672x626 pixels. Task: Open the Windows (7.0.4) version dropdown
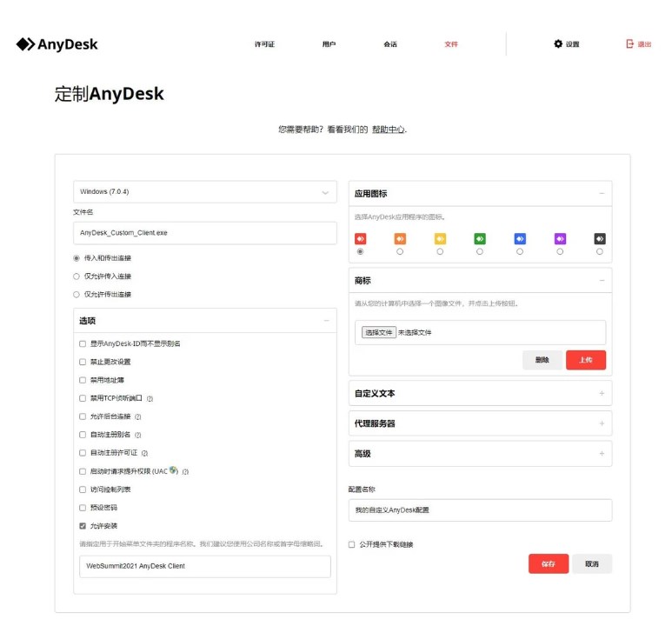pos(204,192)
